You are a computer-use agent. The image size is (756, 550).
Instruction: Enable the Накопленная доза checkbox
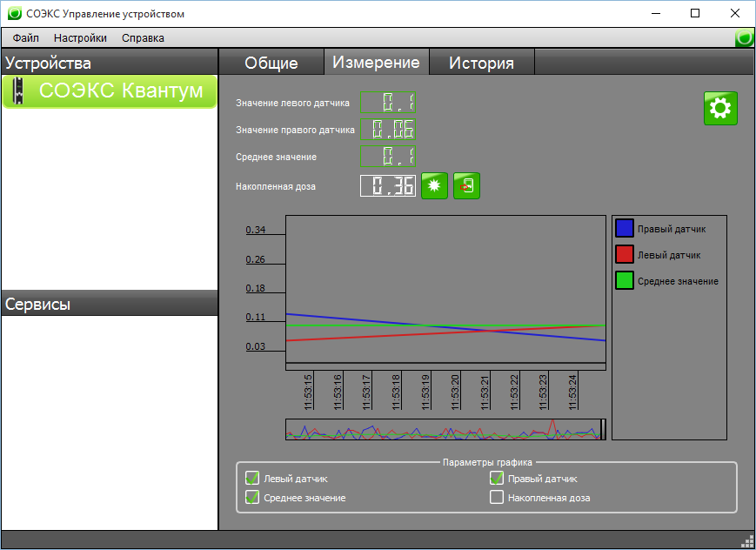(497, 497)
